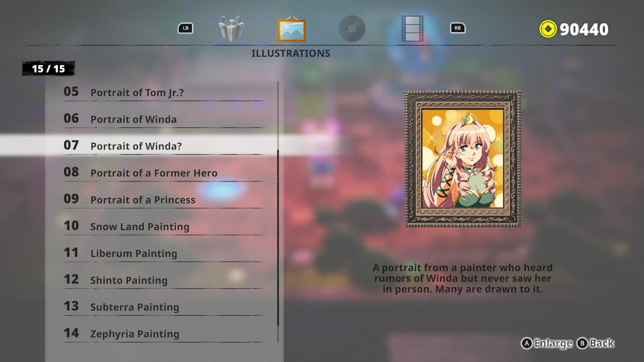Click the framed Winda portrait thumbnail
This screenshot has height=362, width=644.
tap(462, 159)
